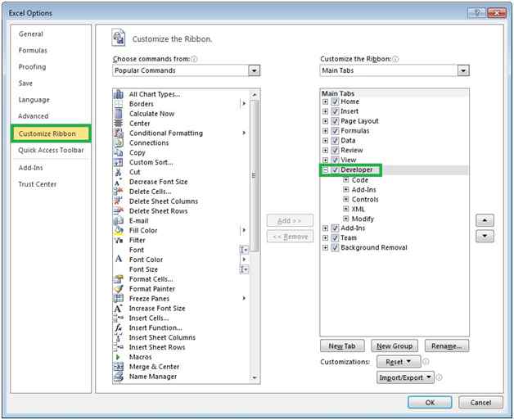Expand the Controls group node
Image resolution: width=514 pixels, height=420 pixels.
[346, 199]
